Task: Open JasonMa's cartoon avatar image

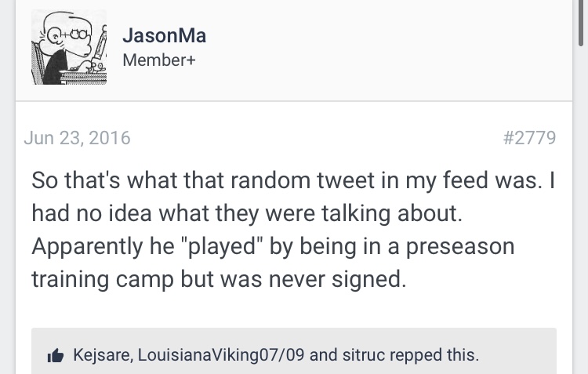Action: point(69,47)
